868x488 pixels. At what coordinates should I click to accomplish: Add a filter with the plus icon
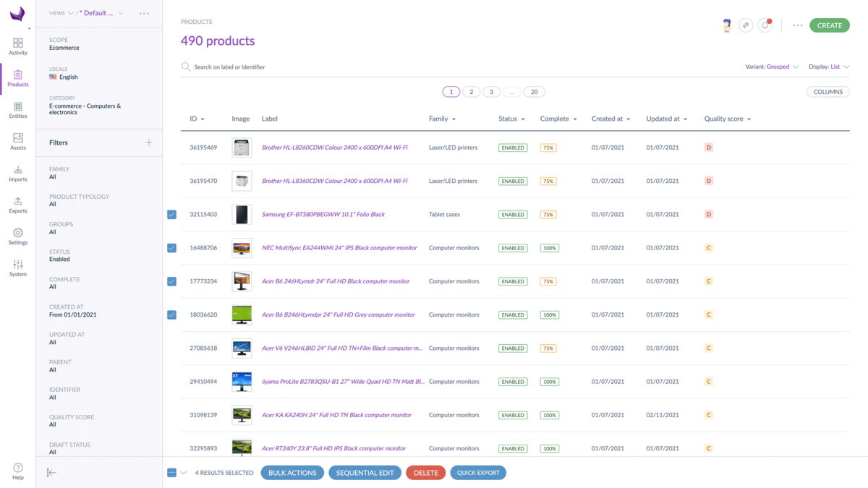pyautogui.click(x=149, y=142)
